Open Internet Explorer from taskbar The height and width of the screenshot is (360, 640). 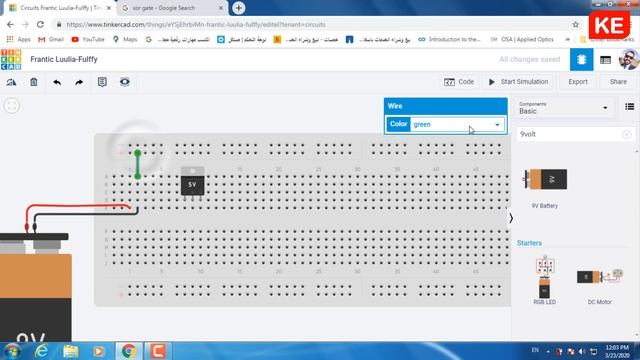(41, 351)
